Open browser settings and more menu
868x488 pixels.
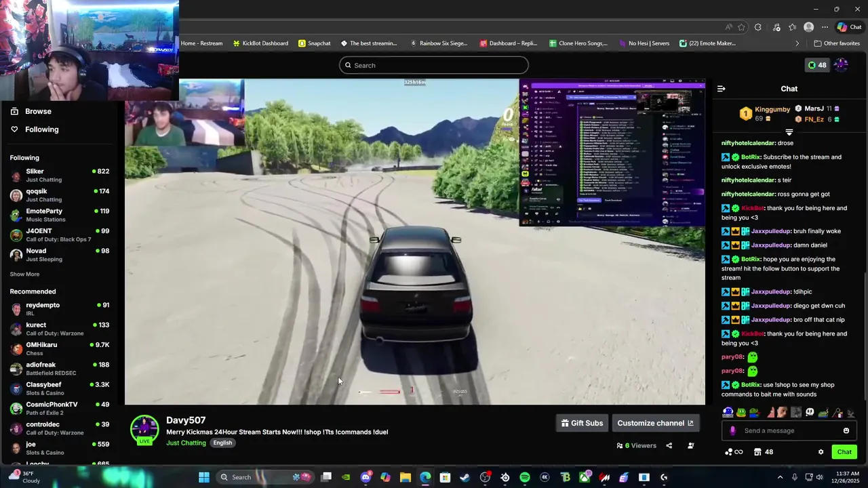[x=825, y=27]
